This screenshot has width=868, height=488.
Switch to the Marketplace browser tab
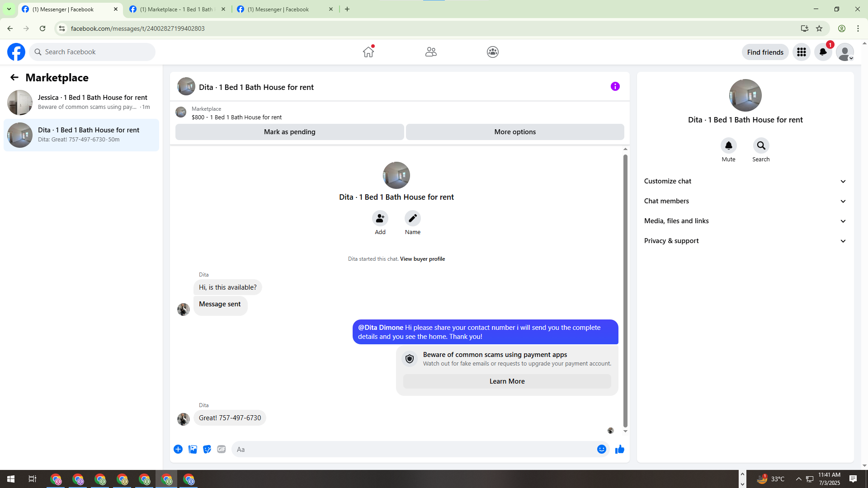point(176,9)
